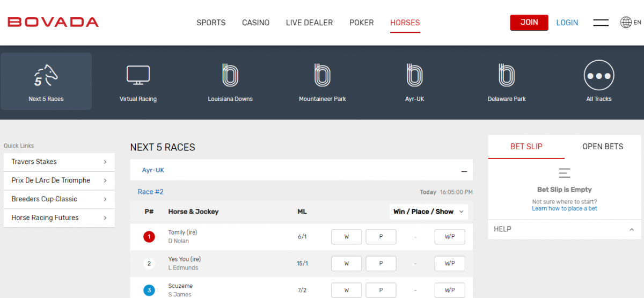Open the Poker section
The width and height of the screenshot is (644, 298).
tap(362, 23)
